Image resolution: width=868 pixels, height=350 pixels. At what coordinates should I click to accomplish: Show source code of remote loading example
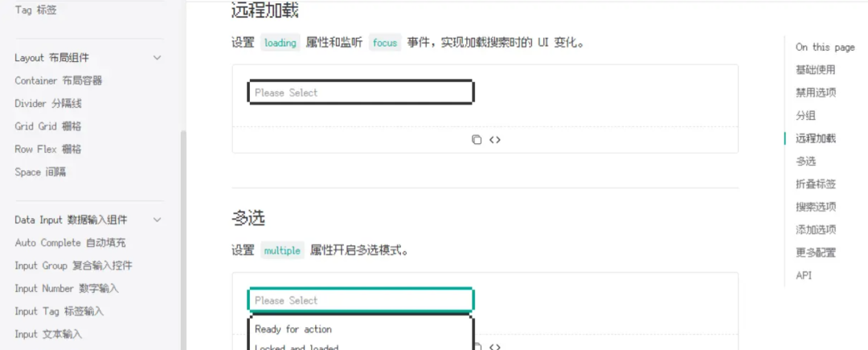(495, 139)
